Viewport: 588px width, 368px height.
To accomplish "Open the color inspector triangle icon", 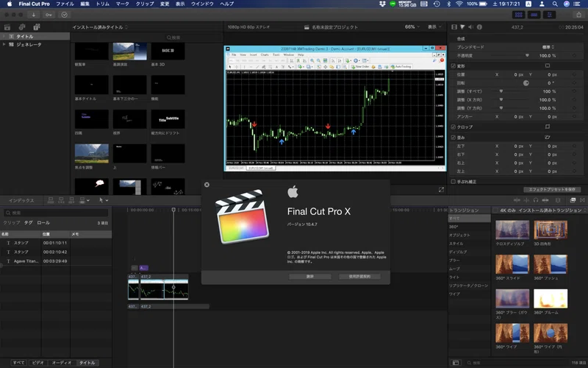I will coord(462,27).
